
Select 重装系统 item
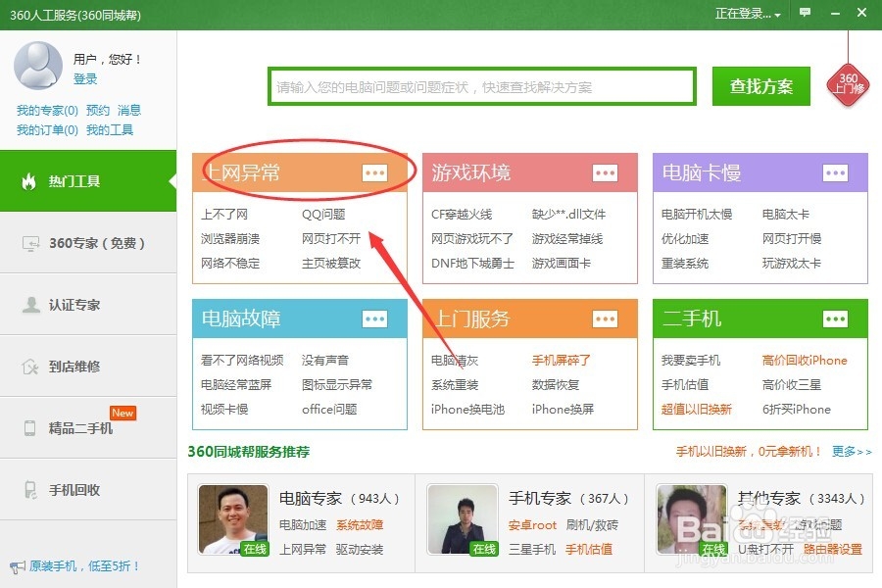tap(685, 264)
